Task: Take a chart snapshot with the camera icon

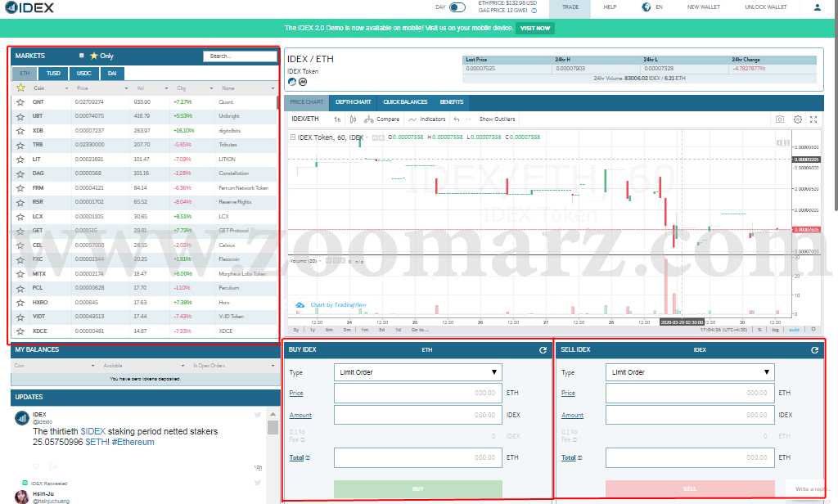Action: point(780,119)
